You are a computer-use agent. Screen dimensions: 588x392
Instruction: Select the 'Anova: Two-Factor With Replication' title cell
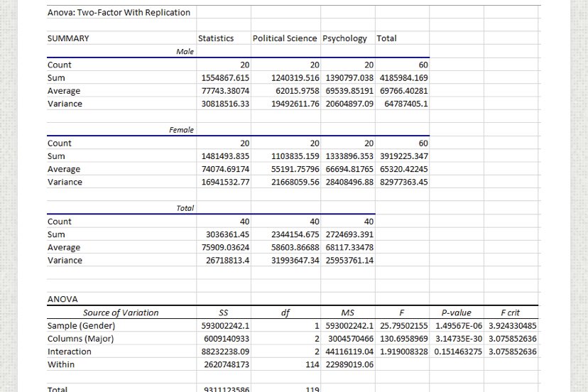click(119, 12)
